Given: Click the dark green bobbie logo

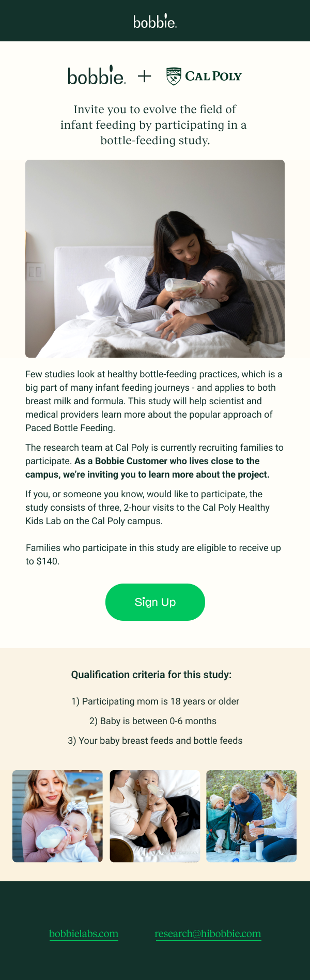Looking at the screenshot, I should pos(97,76).
